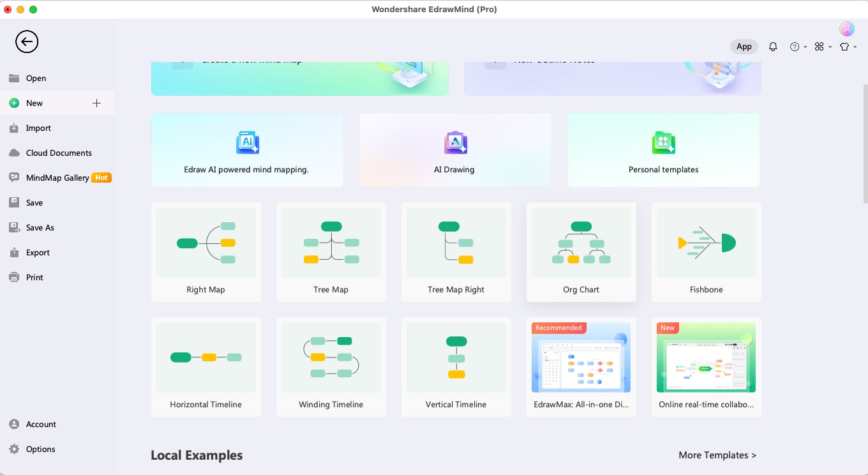
Task: Select Open in the sidebar
Action: (57, 78)
